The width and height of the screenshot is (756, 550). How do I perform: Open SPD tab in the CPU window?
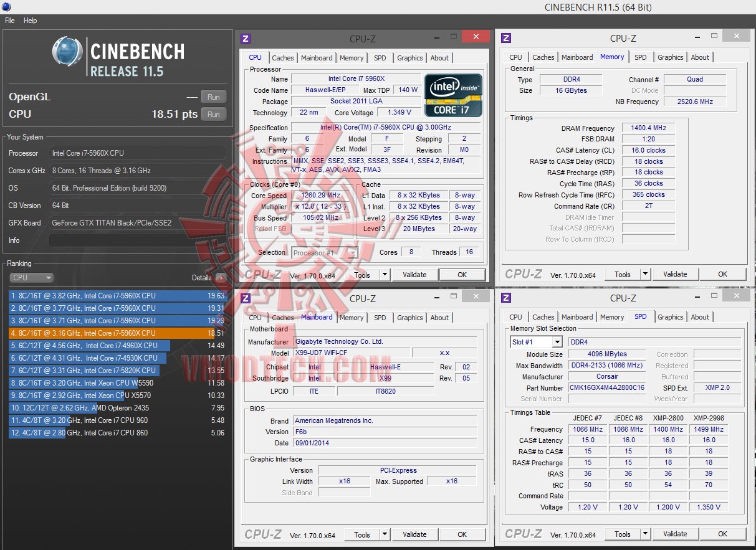tap(380, 58)
